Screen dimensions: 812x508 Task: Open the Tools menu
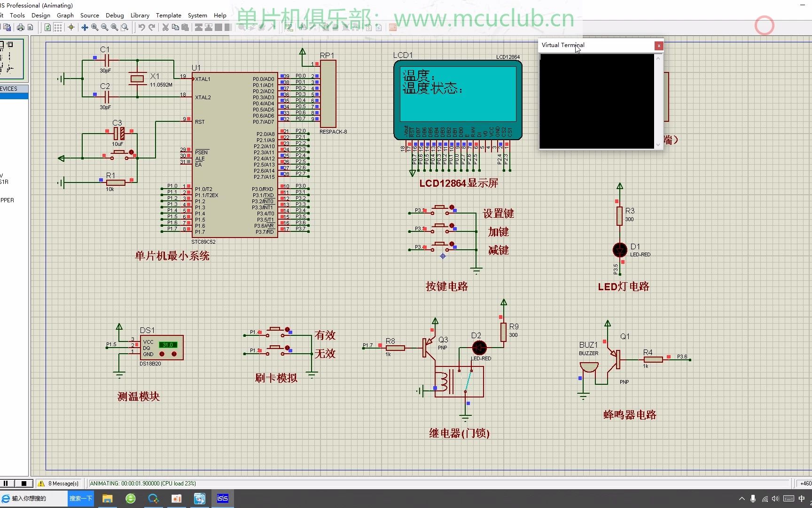click(17, 15)
